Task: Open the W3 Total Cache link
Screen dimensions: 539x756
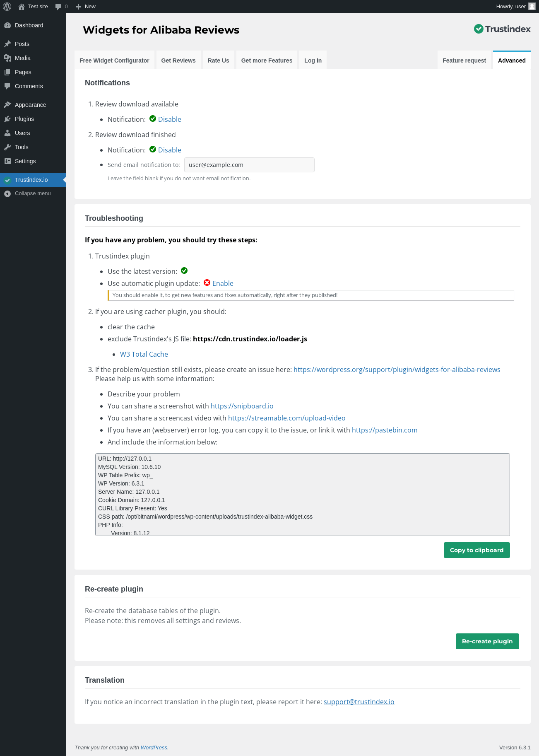Action: 144,354
